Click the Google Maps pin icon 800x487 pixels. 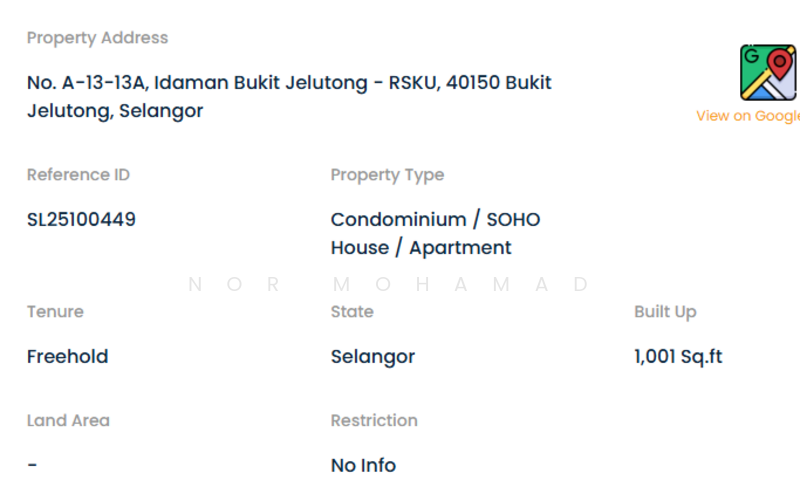point(767,72)
